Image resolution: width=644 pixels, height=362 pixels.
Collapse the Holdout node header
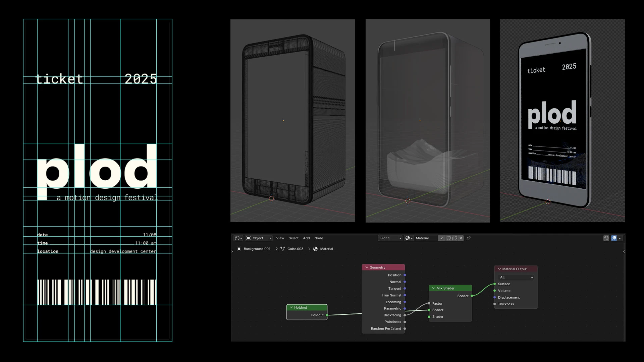click(291, 307)
